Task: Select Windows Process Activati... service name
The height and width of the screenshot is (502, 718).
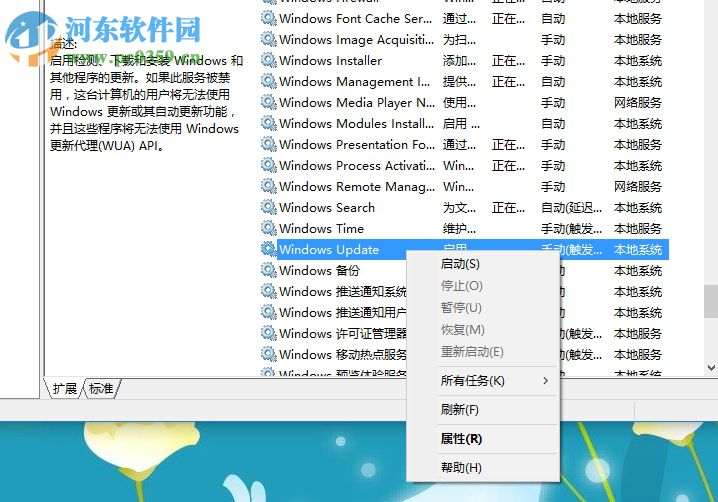Action: (x=357, y=166)
